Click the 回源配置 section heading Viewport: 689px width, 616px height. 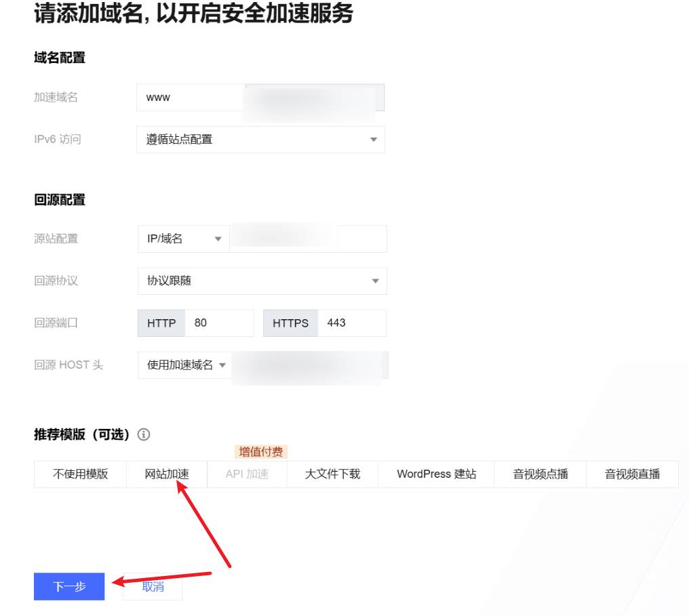60,200
